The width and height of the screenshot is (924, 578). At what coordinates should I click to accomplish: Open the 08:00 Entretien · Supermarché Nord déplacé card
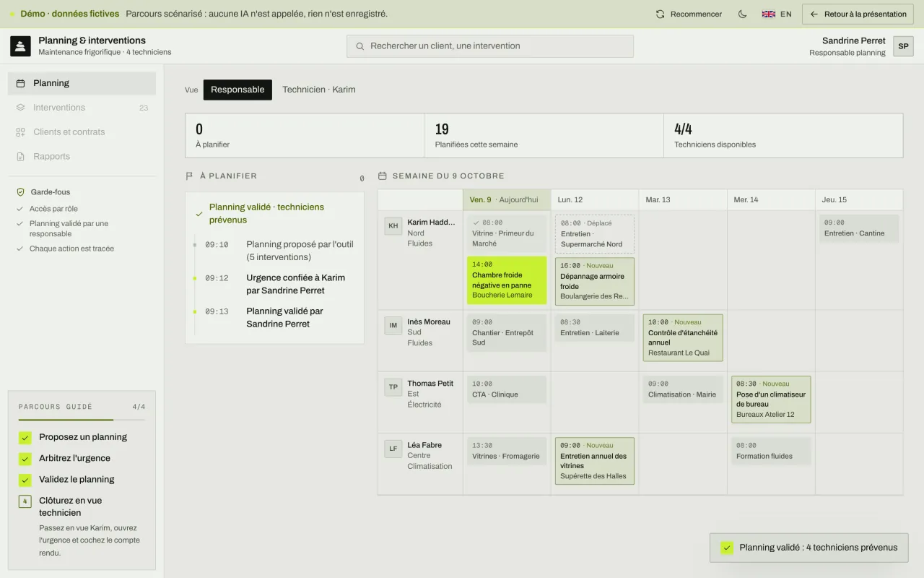595,233
